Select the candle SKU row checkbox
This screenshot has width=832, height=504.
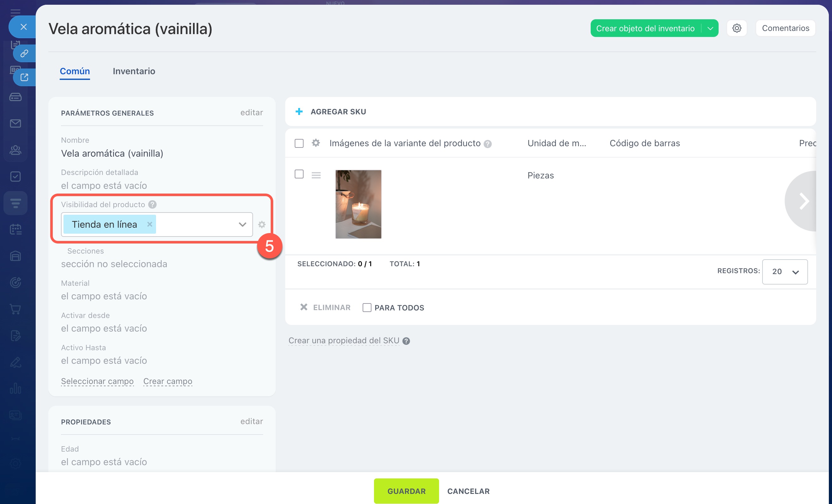[299, 174]
